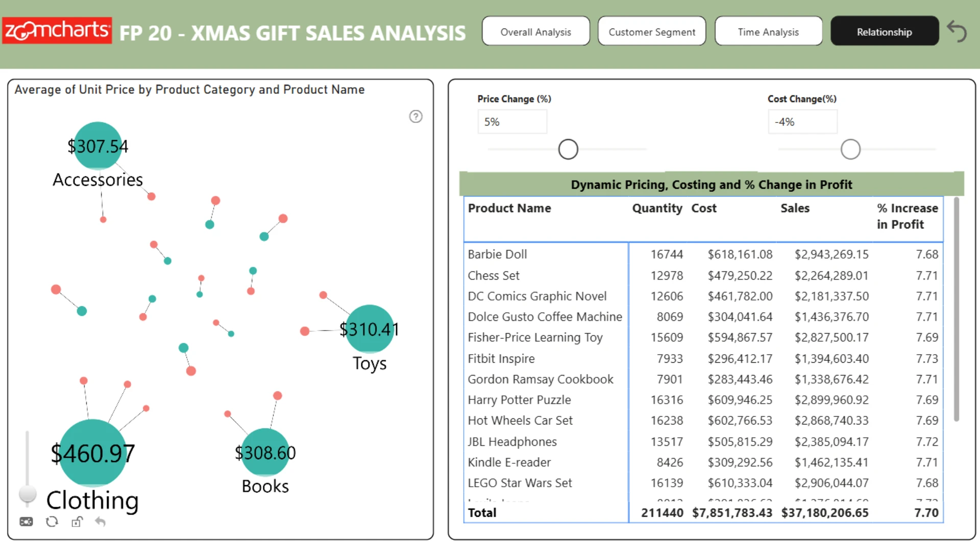This screenshot has width=980, height=551.
Task: Click the return arrow icon in header
Action: coord(957,32)
